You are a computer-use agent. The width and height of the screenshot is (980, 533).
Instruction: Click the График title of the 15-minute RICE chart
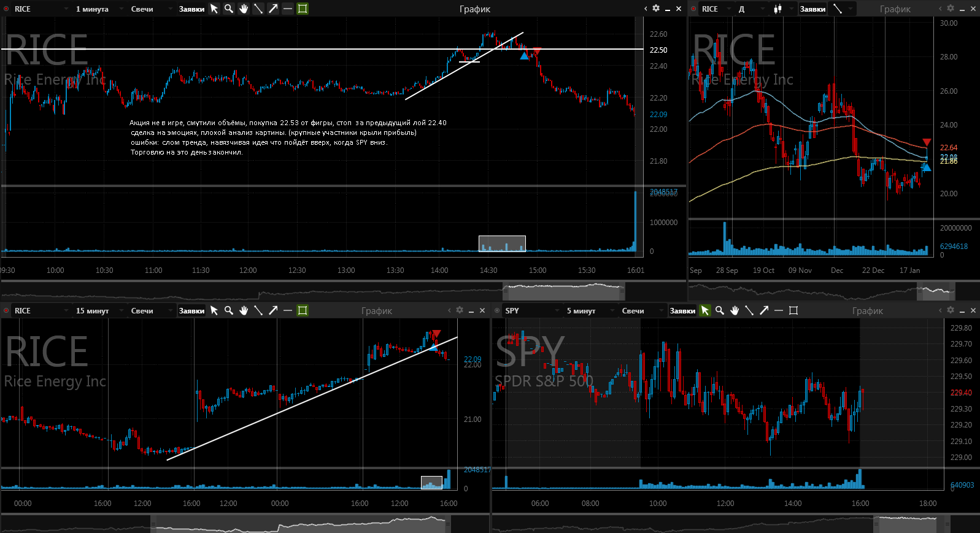[377, 310]
